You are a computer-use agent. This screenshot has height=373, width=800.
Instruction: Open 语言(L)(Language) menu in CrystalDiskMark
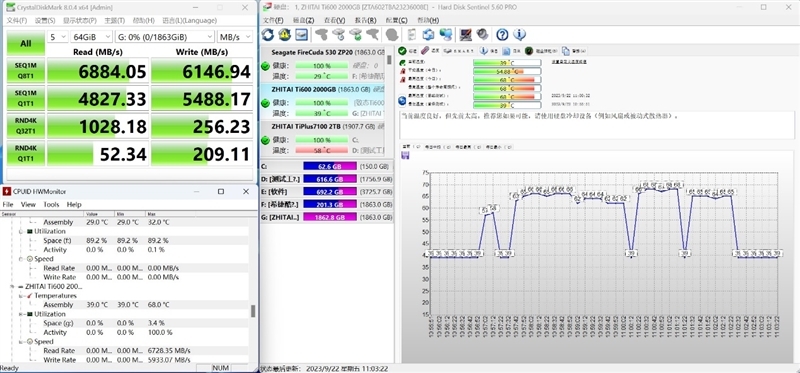click(x=189, y=20)
